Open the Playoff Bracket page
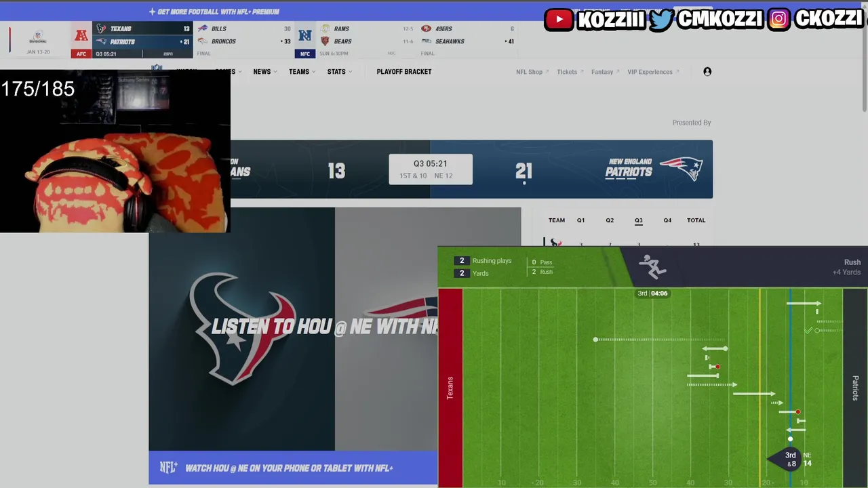This screenshot has height=488, width=868. click(404, 72)
